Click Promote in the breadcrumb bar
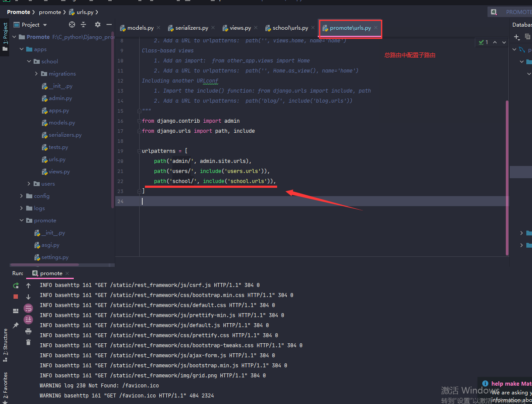Image resolution: width=532 pixels, height=404 pixels. tap(18, 12)
